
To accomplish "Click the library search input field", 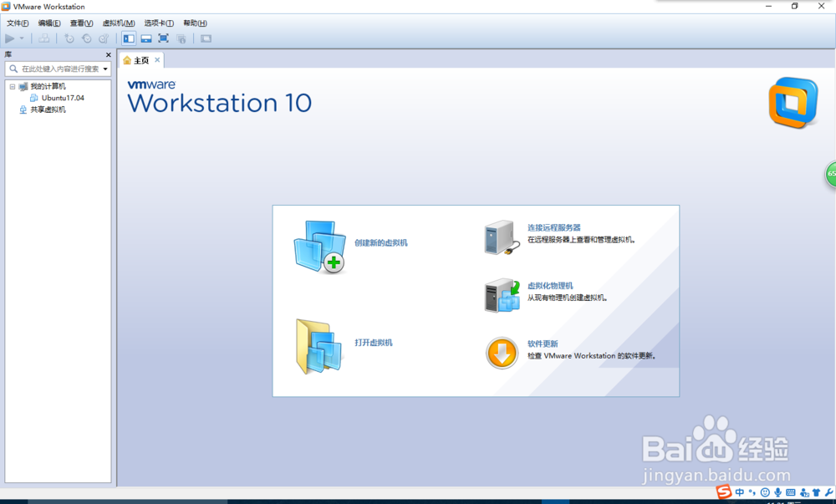I will click(x=59, y=69).
